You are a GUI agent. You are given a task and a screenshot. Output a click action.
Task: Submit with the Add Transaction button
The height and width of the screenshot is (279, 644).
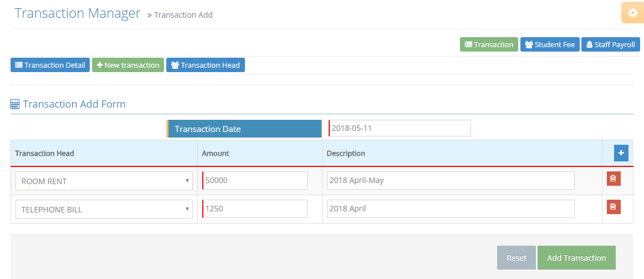576,258
